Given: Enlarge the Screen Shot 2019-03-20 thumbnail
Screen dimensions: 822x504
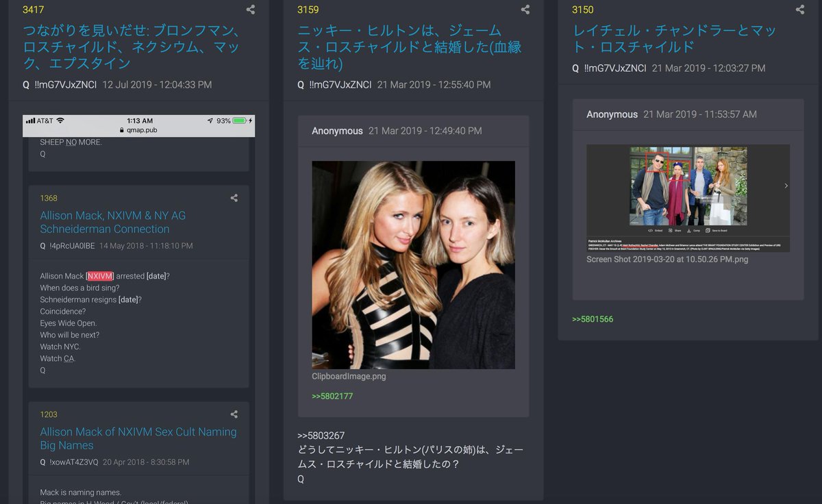Looking at the screenshot, I should coord(688,198).
